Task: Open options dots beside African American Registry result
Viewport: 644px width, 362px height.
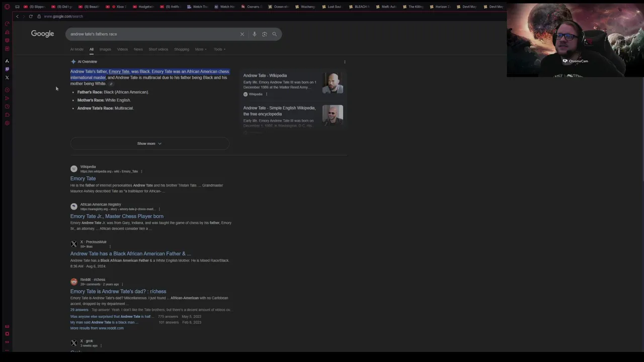Action: (x=159, y=209)
